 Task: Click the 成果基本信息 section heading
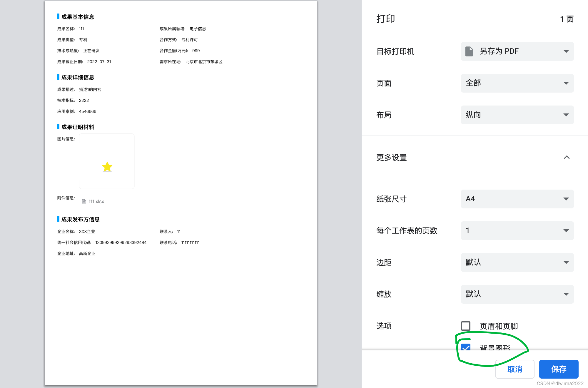coord(78,17)
